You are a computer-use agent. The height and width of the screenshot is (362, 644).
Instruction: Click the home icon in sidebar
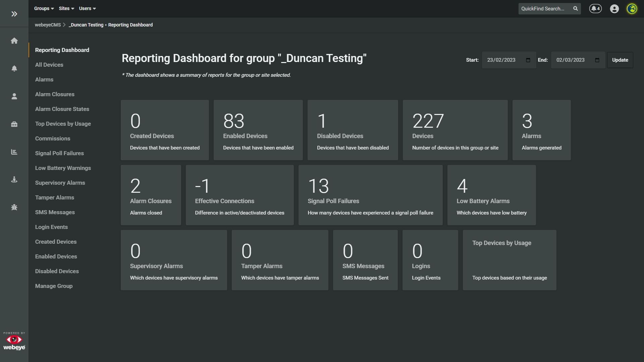(14, 41)
